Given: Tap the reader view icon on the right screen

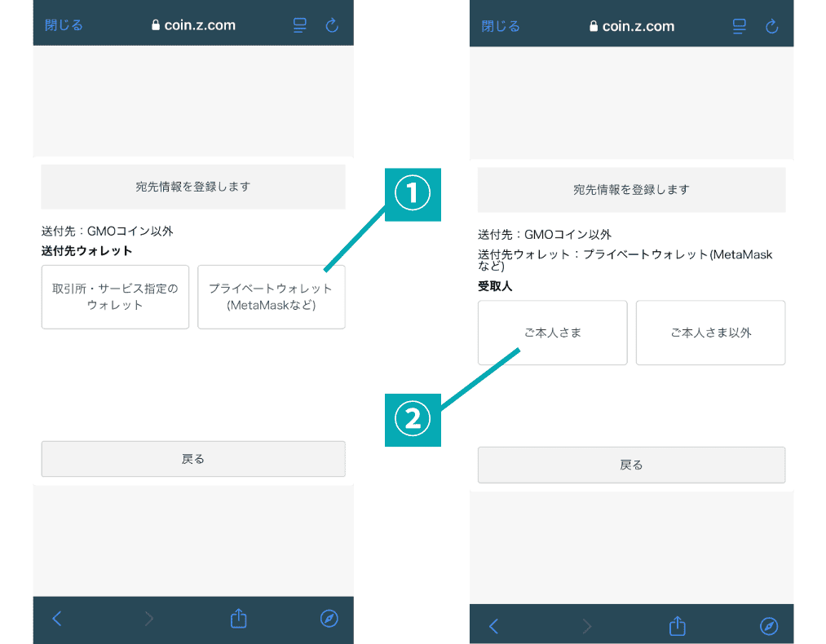Looking at the screenshot, I should 739,26.
